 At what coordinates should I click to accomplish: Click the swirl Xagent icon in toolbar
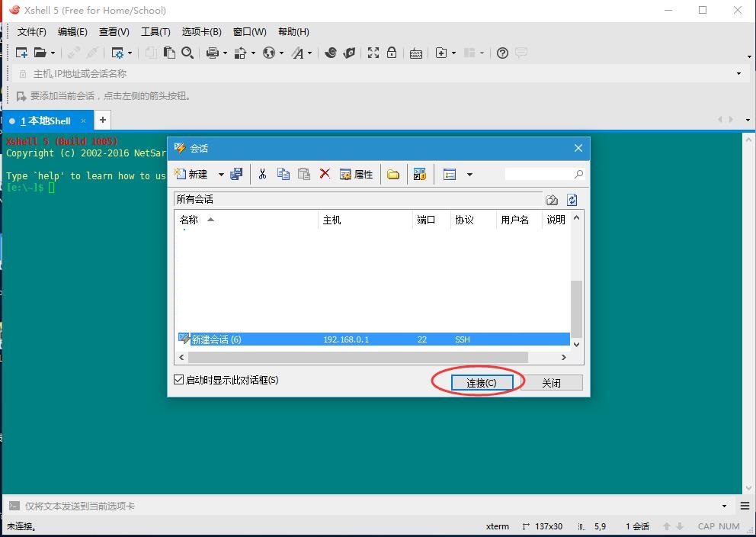click(330, 53)
